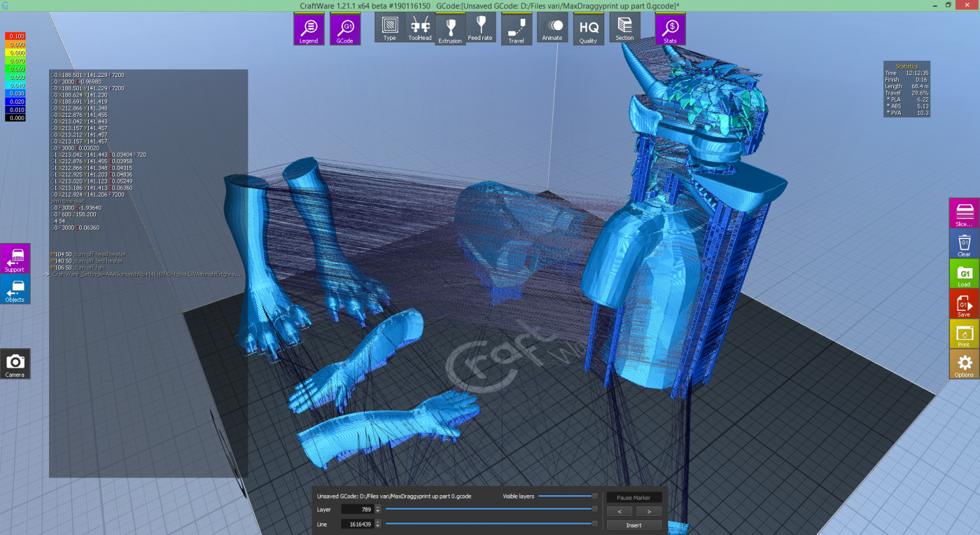
Task: Click the 'G0 F3000 E-1.93640' line
Action: tap(76, 208)
